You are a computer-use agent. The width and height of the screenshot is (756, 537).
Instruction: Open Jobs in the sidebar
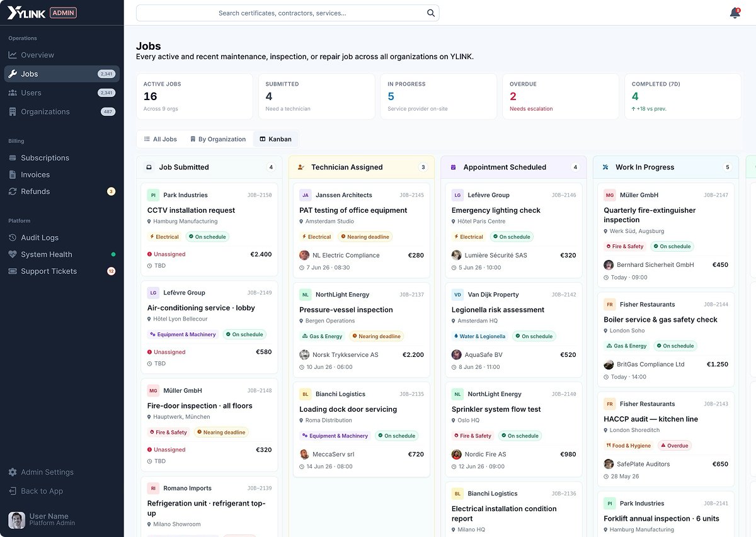point(62,74)
